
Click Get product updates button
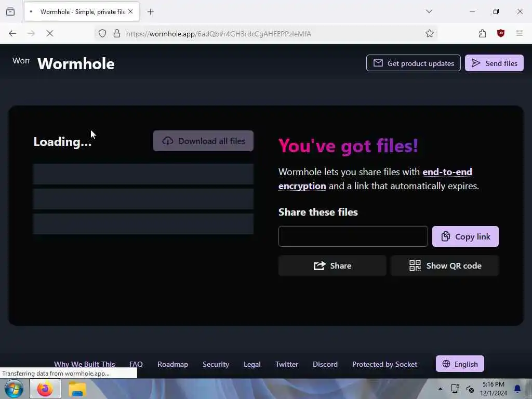(413, 63)
